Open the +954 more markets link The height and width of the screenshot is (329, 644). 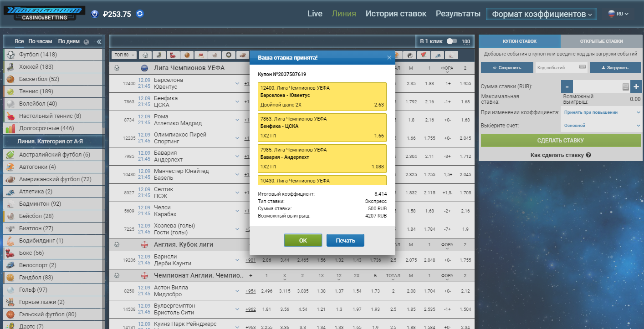[x=250, y=291]
